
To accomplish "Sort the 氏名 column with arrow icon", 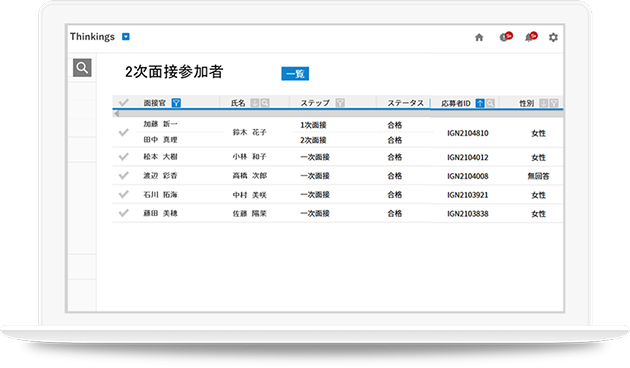I will click(255, 103).
